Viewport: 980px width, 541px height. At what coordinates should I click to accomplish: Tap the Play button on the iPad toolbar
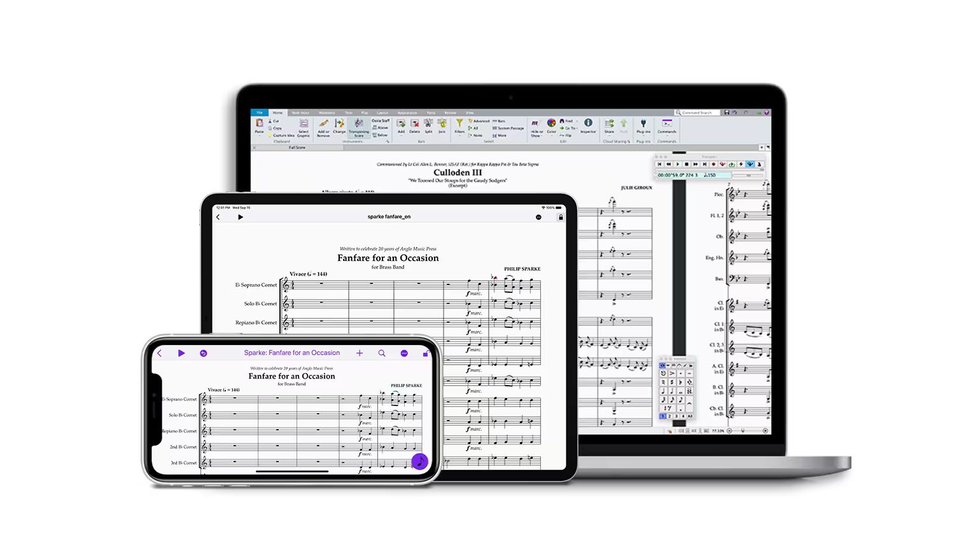(240, 217)
